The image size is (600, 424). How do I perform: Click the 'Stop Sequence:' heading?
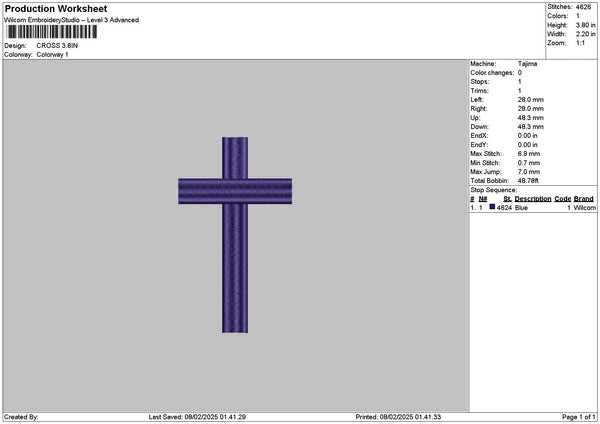(494, 190)
